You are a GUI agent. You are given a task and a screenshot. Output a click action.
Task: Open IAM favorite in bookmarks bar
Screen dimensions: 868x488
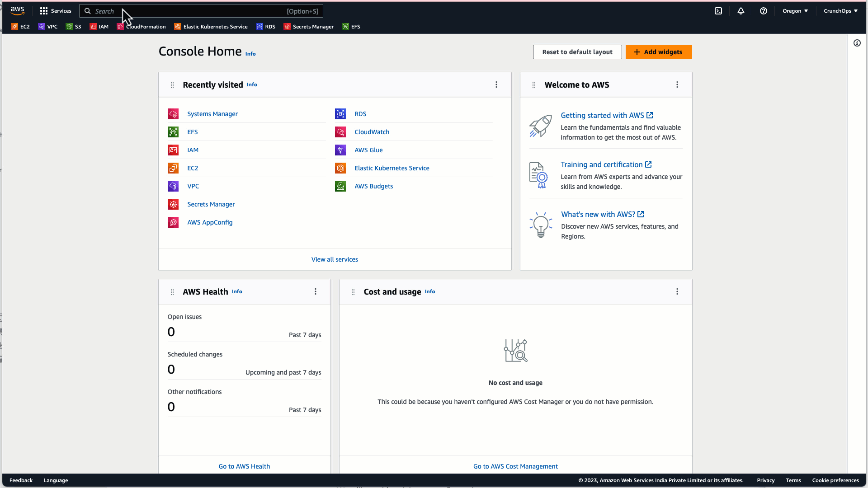click(x=99, y=27)
